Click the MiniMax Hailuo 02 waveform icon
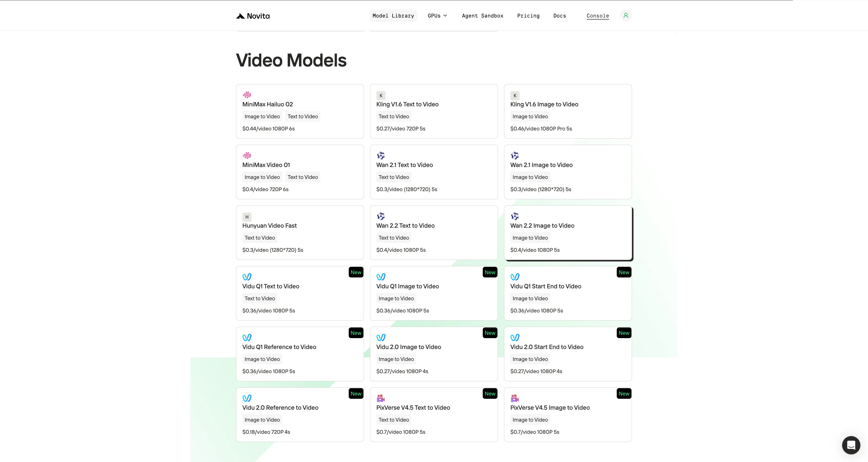The image size is (868, 462). [x=247, y=95]
